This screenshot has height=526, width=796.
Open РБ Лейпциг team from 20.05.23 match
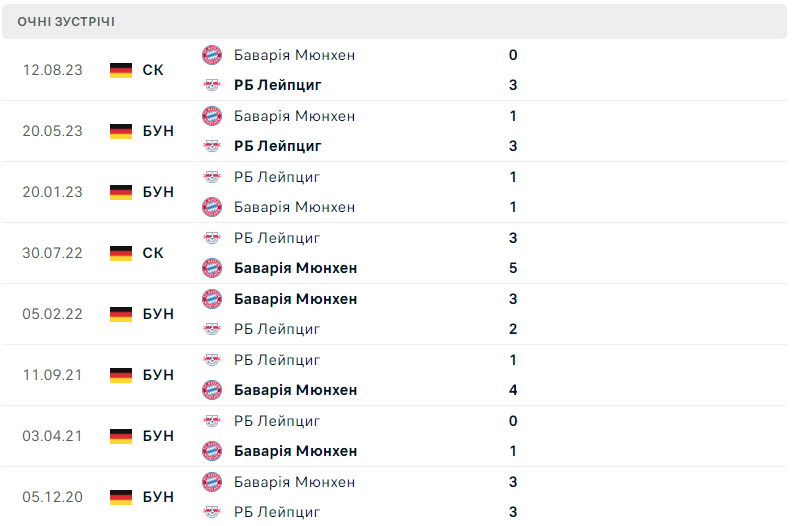click(x=277, y=146)
